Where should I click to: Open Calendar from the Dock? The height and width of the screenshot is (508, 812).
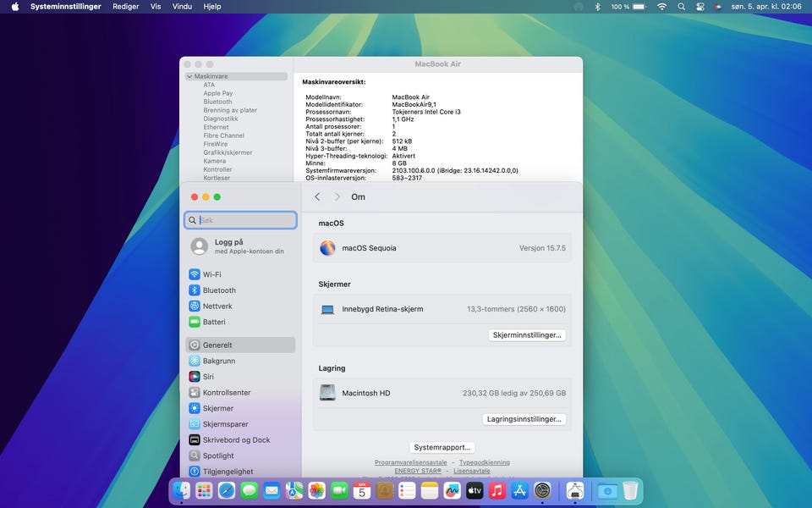click(x=362, y=490)
